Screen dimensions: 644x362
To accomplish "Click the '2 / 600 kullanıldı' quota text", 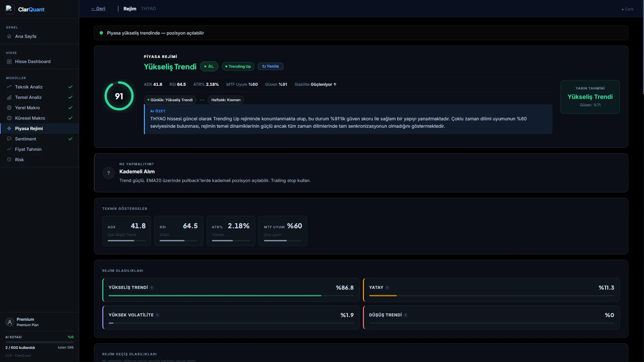I will pyautogui.click(x=20, y=348).
